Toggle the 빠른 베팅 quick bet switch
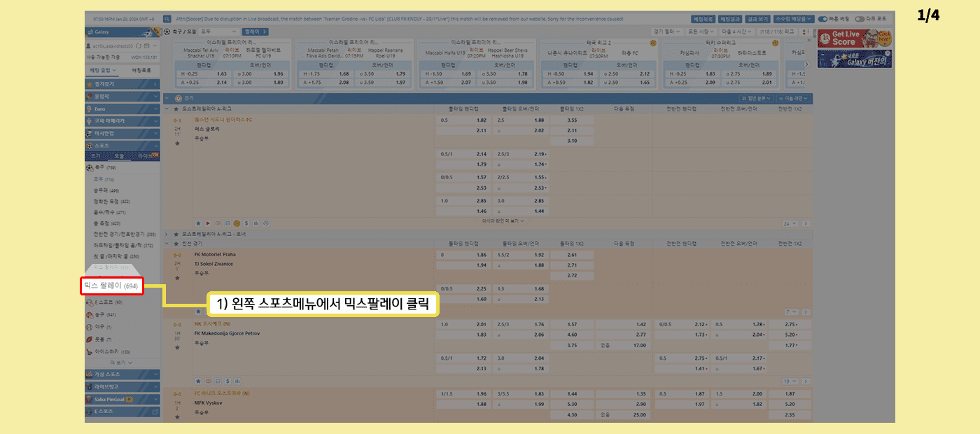This screenshot has width=980, height=434. (x=822, y=19)
